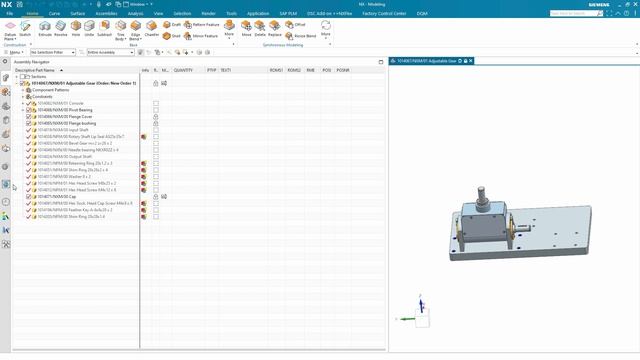The height and width of the screenshot is (360, 640).
Task: Open the Entire Assembly scope dropdown
Action: click(x=110, y=52)
